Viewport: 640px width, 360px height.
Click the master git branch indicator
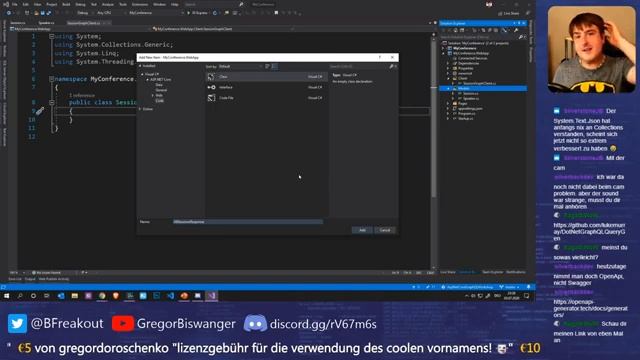click(x=510, y=287)
